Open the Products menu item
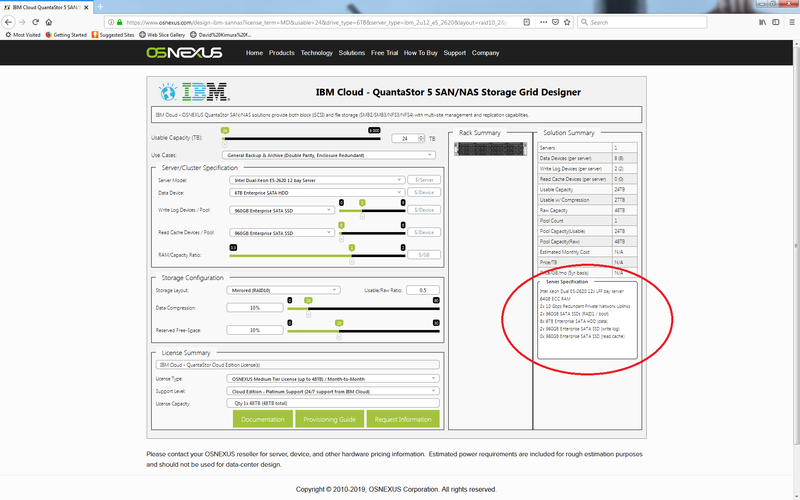This screenshot has width=800, height=500. pyautogui.click(x=282, y=53)
